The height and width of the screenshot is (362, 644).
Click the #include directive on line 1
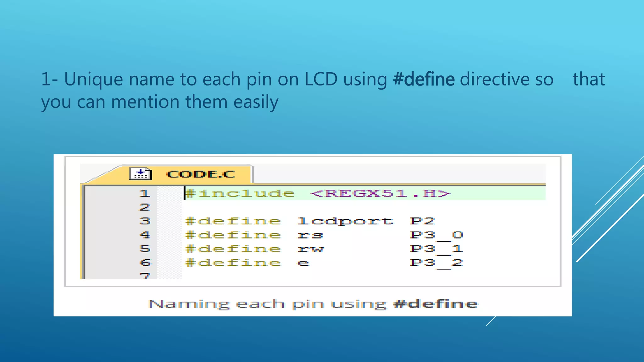click(240, 193)
